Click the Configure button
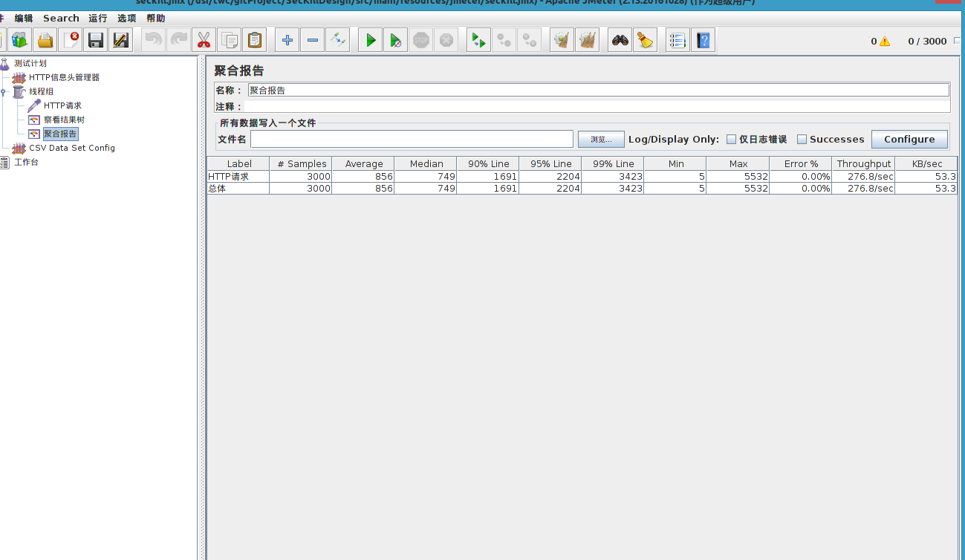 (x=909, y=139)
